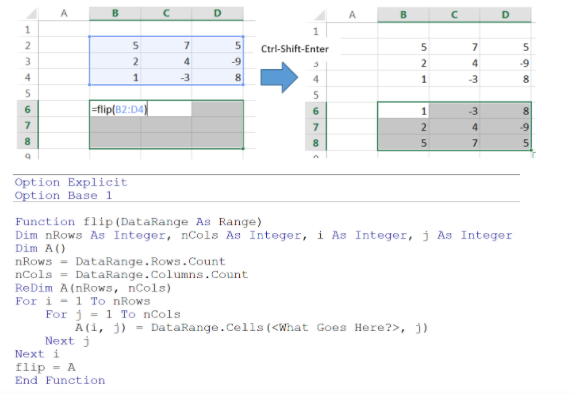
Task: Select cell D8 with value 5 in result sheet
Action: click(x=505, y=143)
